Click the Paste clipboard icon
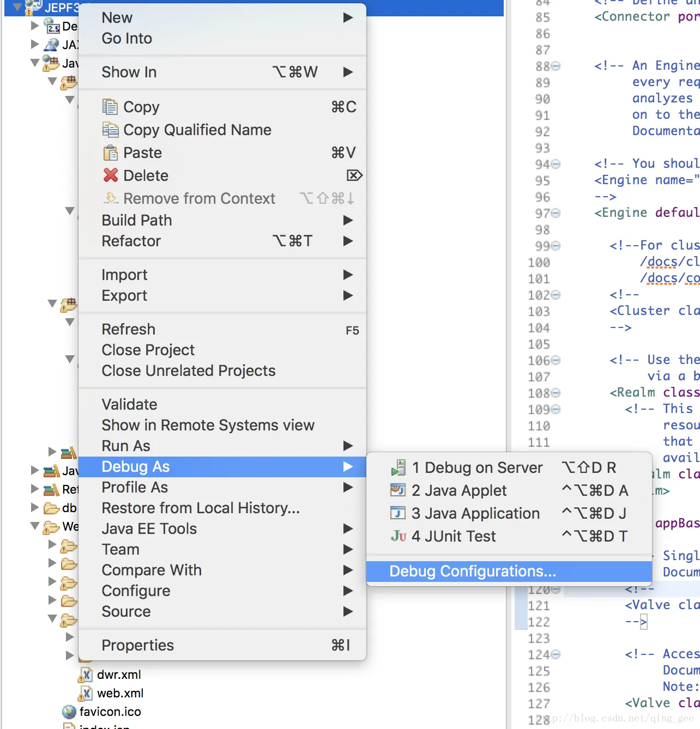The image size is (700, 729). 110,153
